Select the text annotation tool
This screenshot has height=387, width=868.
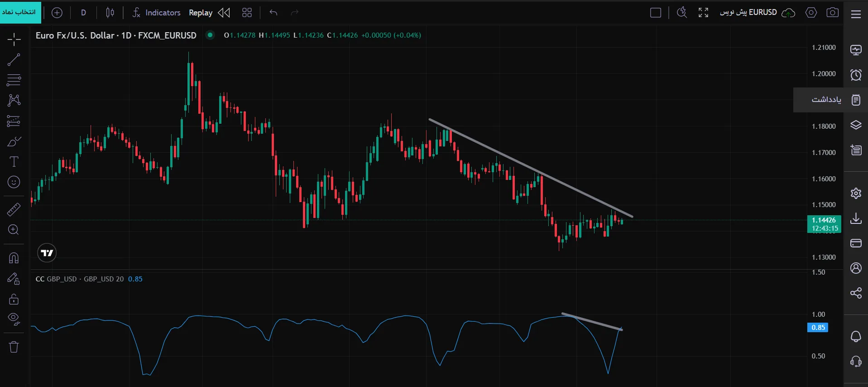(x=14, y=162)
